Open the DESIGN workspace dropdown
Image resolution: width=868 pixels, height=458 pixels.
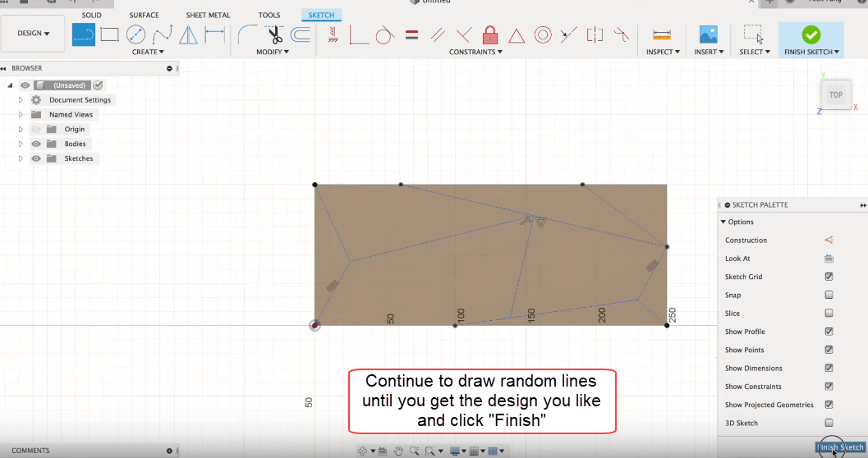click(33, 33)
